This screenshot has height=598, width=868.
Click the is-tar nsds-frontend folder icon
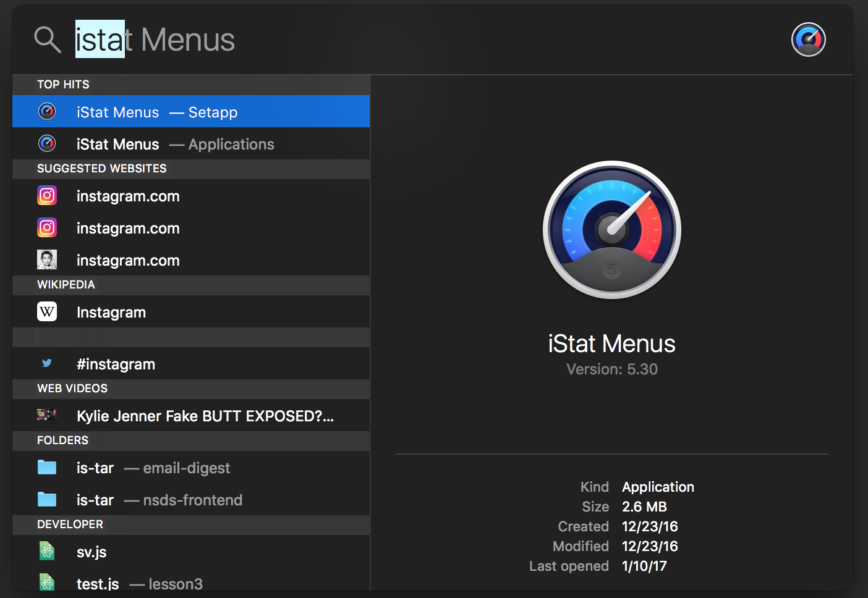(47, 500)
